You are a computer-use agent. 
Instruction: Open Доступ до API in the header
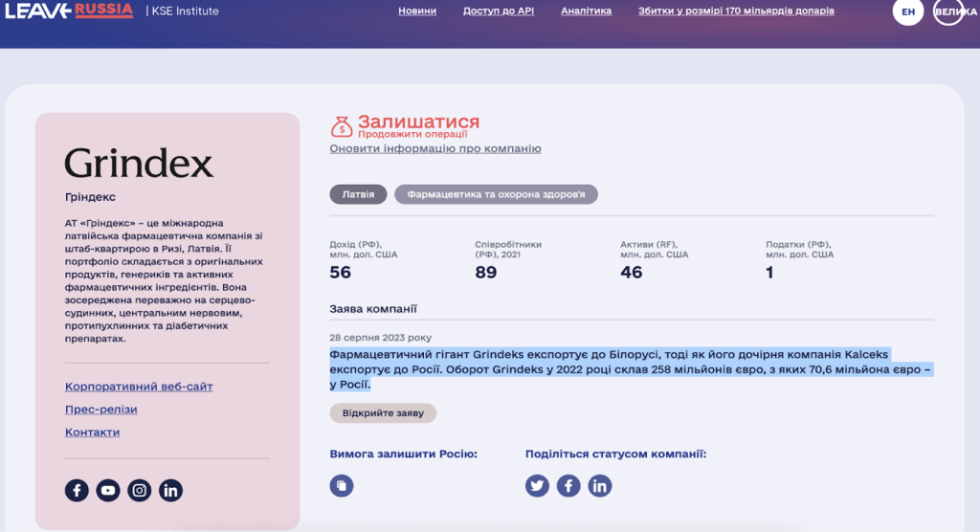[x=498, y=11]
